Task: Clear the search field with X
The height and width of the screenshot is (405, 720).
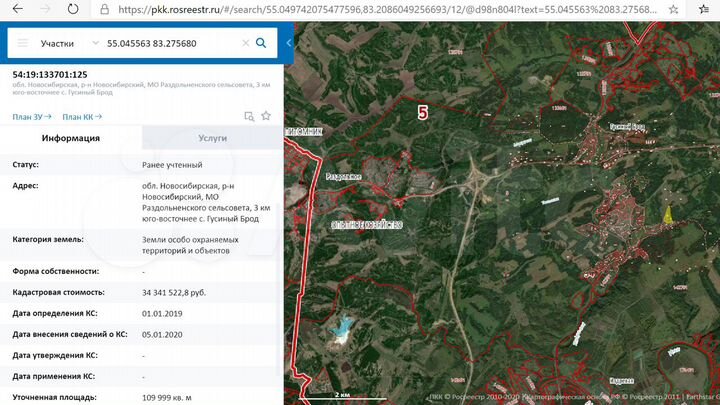Action: tap(244, 44)
